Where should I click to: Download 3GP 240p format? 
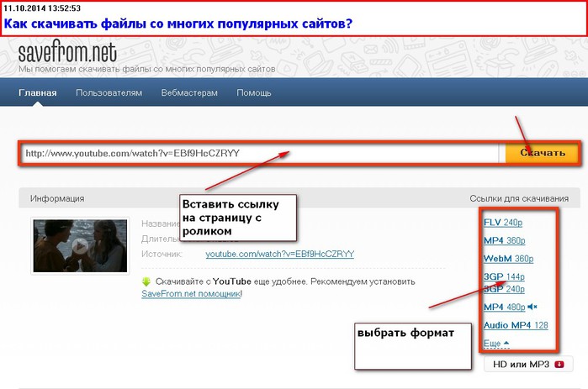(504, 289)
